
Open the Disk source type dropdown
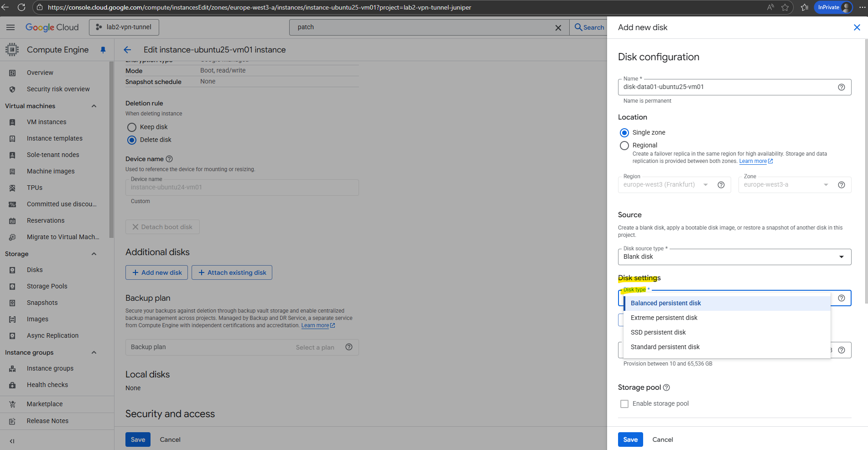[x=734, y=257]
